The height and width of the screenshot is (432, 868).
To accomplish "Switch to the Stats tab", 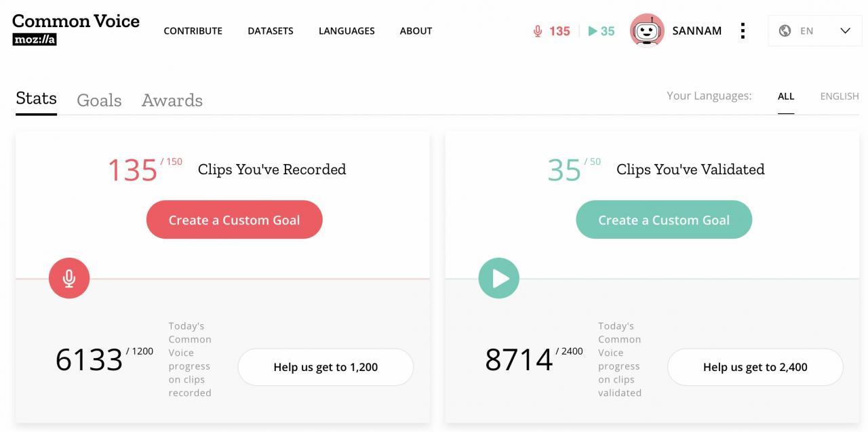I will pyautogui.click(x=36, y=99).
